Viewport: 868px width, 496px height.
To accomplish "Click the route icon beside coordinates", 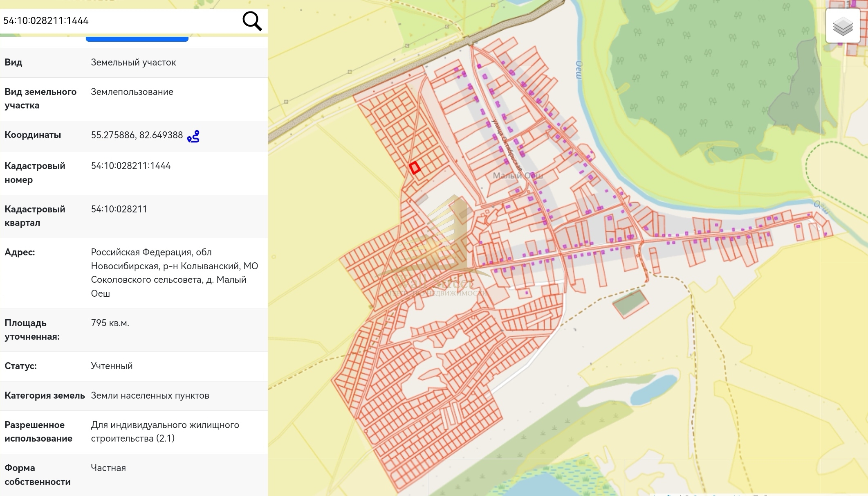I will tap(193, 136).
